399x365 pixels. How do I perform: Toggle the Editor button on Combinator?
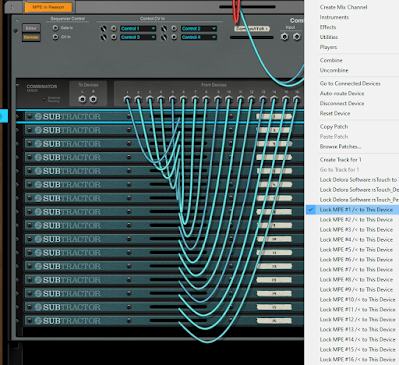[x=31, y=28]
